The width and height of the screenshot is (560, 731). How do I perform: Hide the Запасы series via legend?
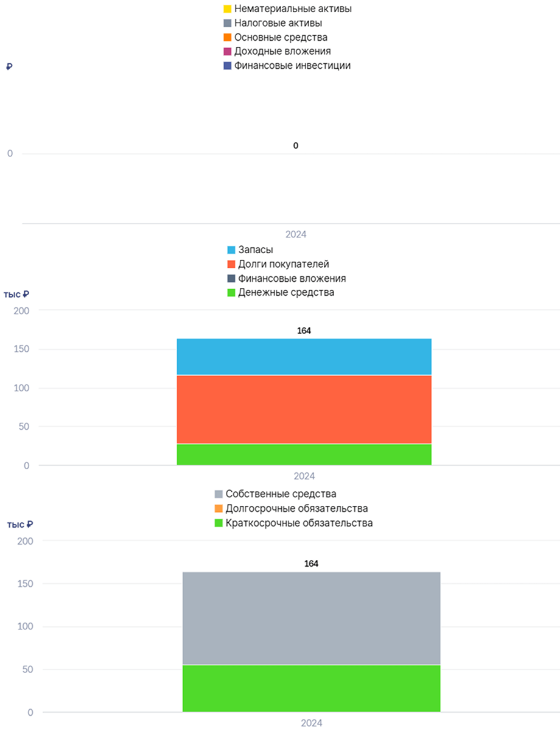pos(250,250)
